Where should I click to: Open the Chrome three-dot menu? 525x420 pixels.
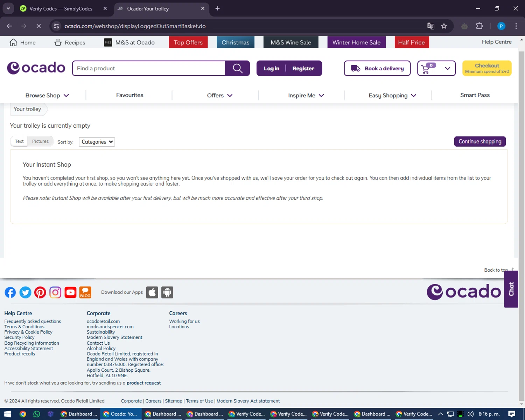coord(516,26)
